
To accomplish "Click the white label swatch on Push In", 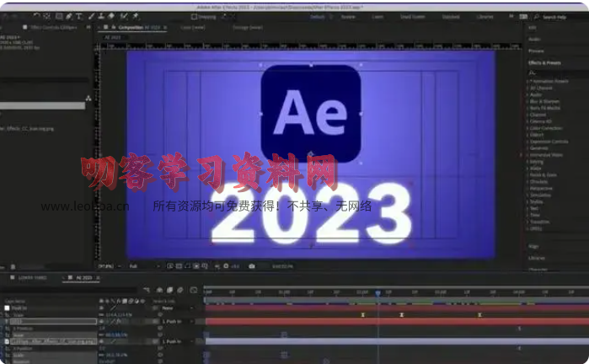I will 7,308.
